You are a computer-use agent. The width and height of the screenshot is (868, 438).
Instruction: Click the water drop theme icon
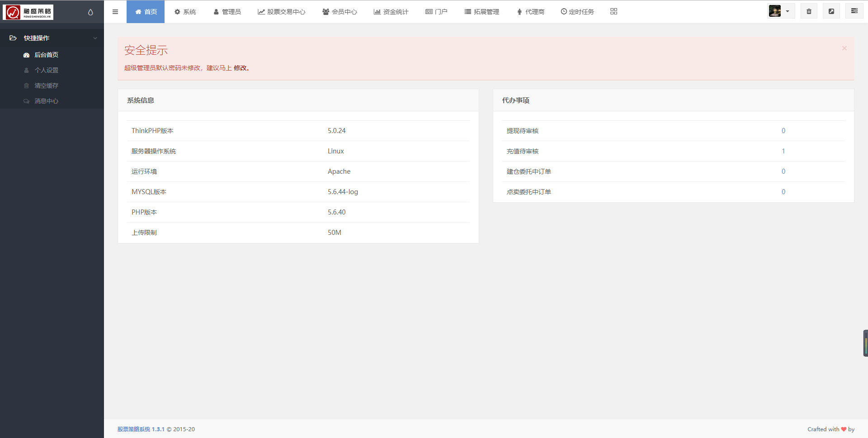click(90, 12)
